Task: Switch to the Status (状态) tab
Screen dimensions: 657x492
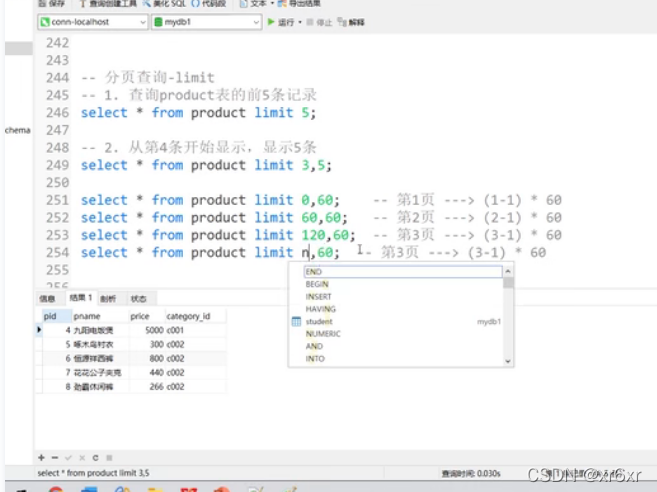Action: tap(139, 298)
